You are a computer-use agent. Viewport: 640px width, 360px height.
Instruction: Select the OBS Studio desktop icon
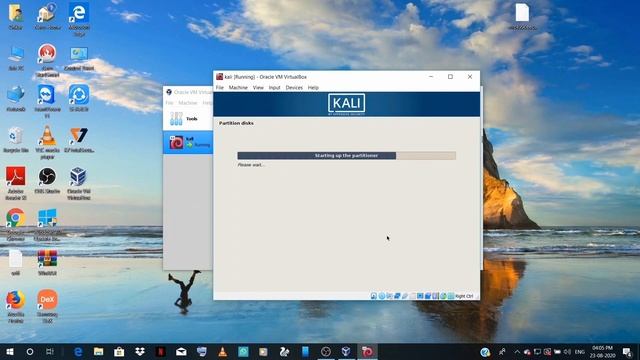pyautogui.click(x=47, y=180)
